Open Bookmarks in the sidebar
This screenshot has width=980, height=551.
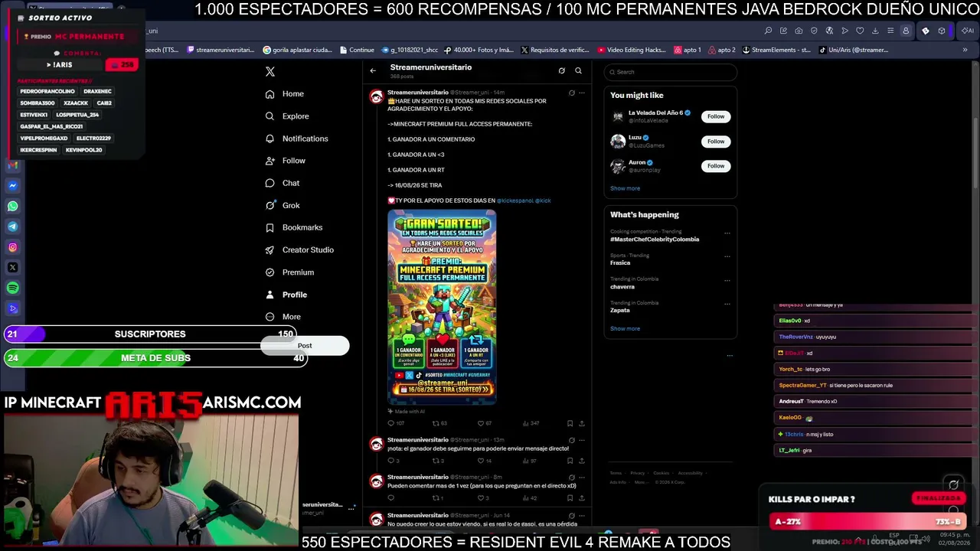[293, 227]
